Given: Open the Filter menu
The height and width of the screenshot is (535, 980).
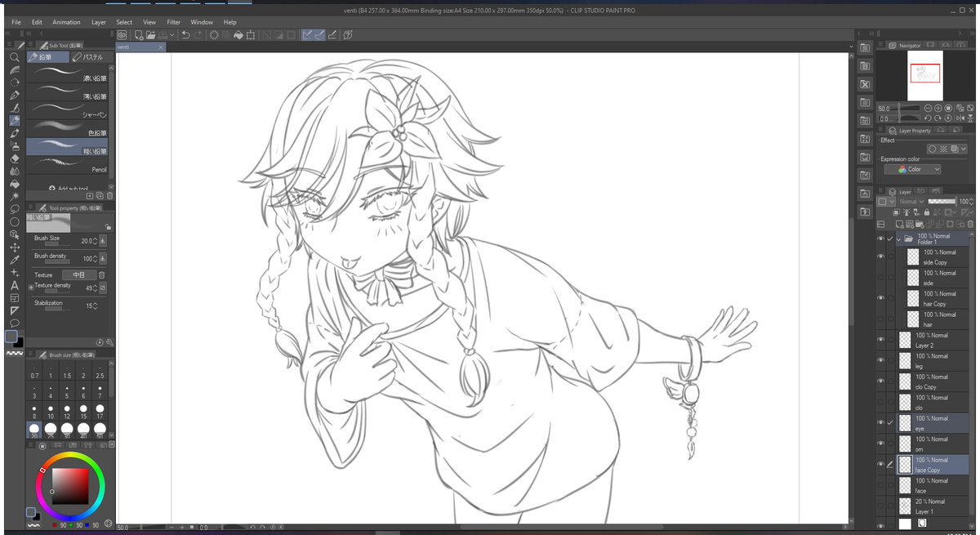Looking at the screenshot, I should [174, 22].
